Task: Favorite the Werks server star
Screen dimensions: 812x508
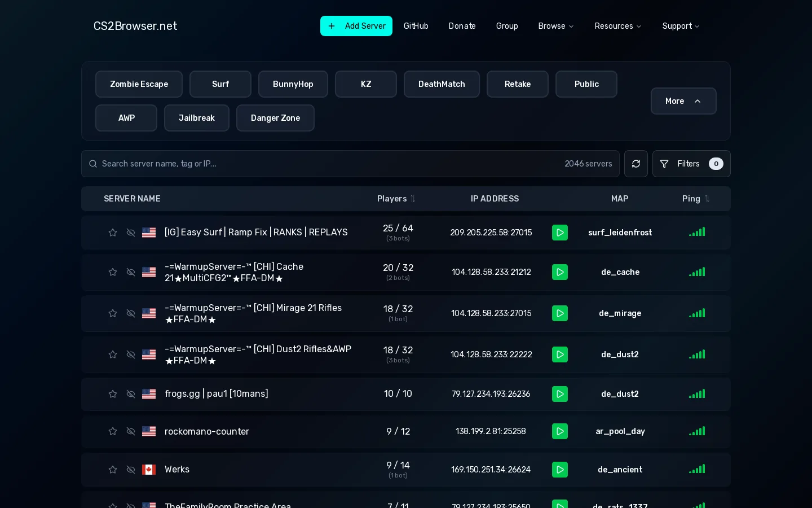Action: (113, 470)
